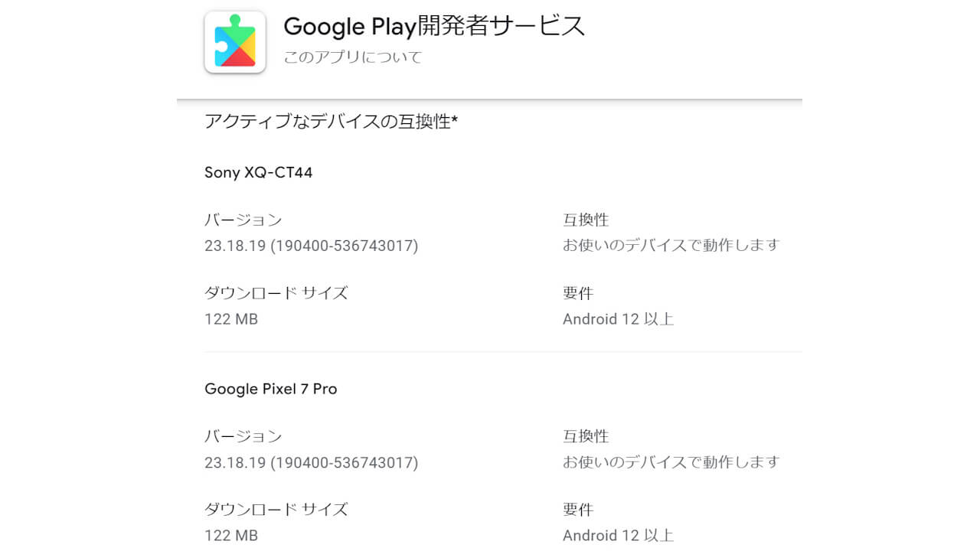The height and width of the screenshot is (551, 980).
Task: Select the 122 MB size under Pixel 7 Pro
Action: [x=231, y=536]
